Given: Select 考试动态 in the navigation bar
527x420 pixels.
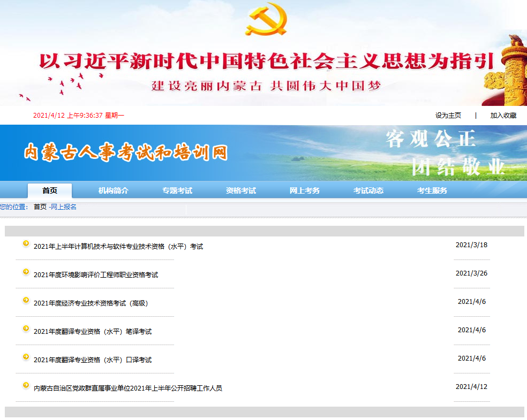Looking at the screenshot, I should (x=368, y=190).
